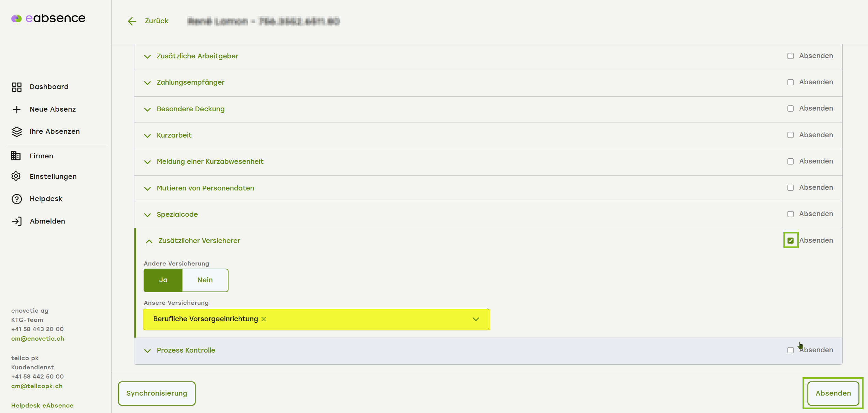Check the Absenden box for Kurzarbeit
The height and width of the screenshot is (413, 868).
(x=791, y=135)
